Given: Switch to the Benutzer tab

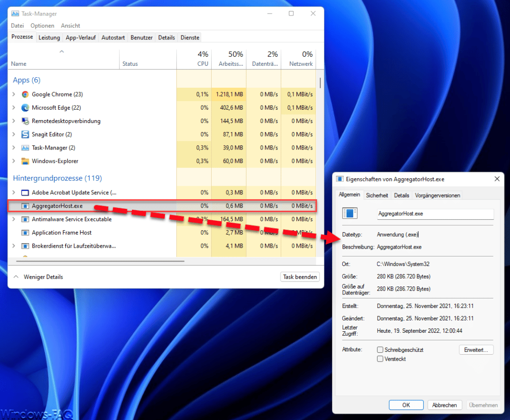Looking at the screenshot, I should pyautogui.click(x=141, y=38).
